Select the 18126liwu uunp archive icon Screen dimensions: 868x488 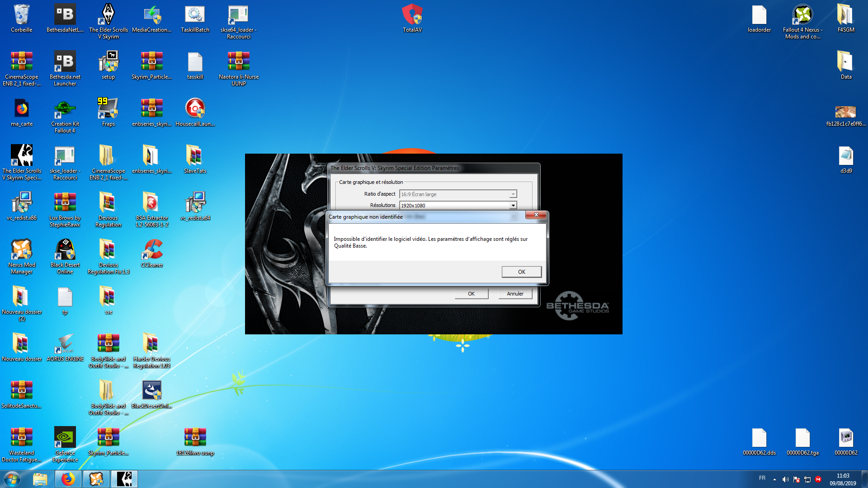click(195, 441)
